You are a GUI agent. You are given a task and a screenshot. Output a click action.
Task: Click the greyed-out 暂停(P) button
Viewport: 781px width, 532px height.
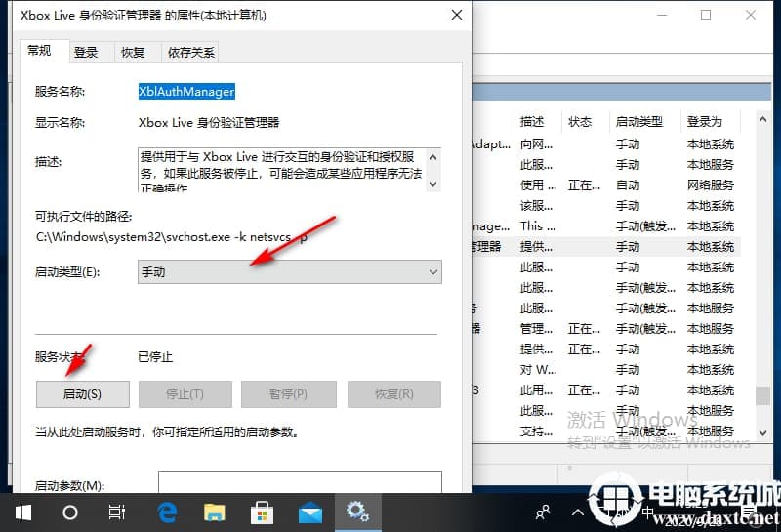(288, 394)
